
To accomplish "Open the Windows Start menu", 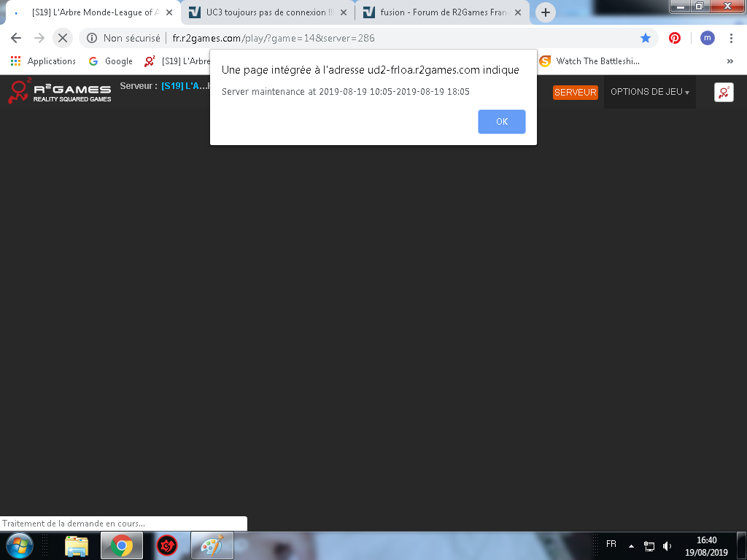I will [19, 545].
